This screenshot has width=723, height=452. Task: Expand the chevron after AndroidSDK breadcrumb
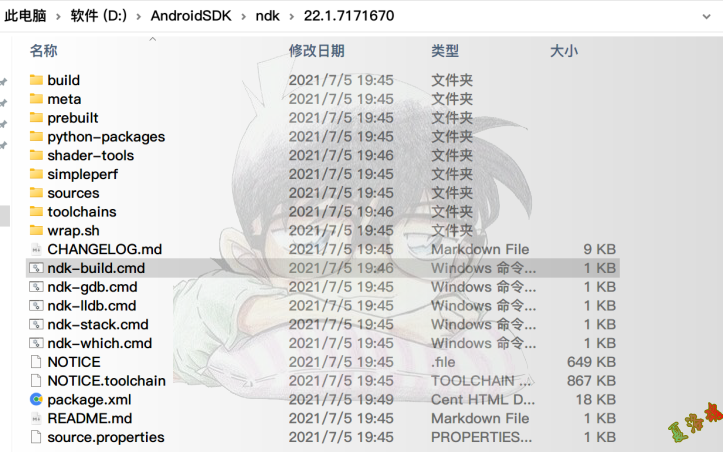coord(243,16)
